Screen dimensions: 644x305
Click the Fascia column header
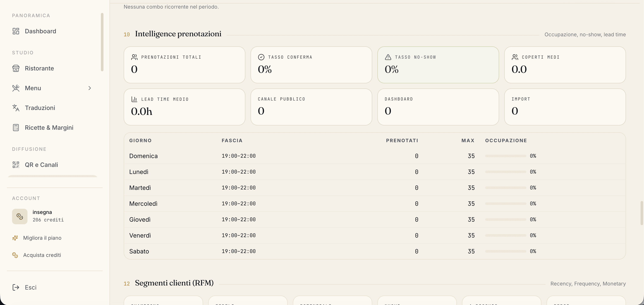tap(232, 140)
